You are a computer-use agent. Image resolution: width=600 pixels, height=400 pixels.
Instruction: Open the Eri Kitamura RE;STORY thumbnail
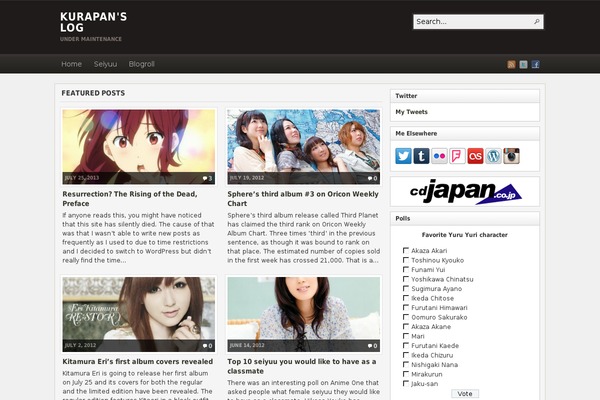coord(139,314)
